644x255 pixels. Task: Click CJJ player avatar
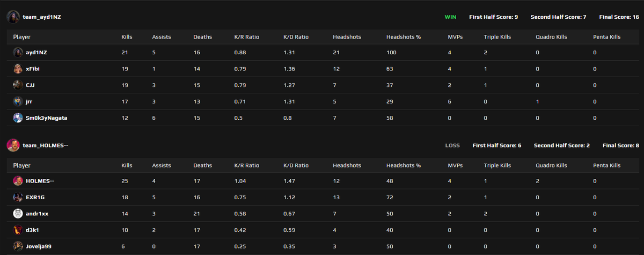[x=18, y=85]
